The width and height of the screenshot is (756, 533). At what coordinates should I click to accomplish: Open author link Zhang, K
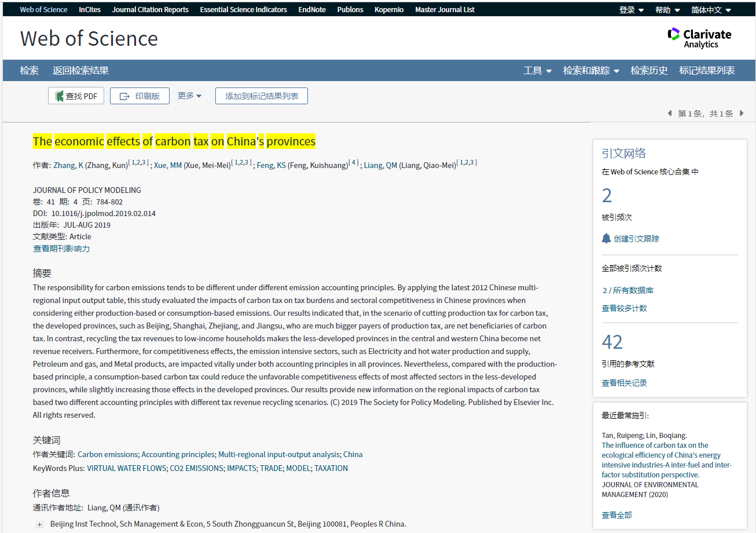(68, 165)
